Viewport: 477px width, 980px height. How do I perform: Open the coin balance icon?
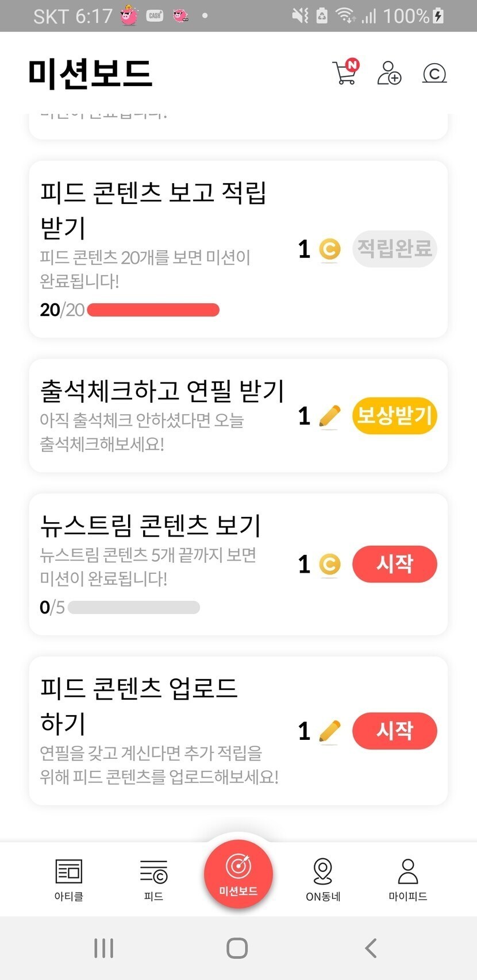[434, 73]
